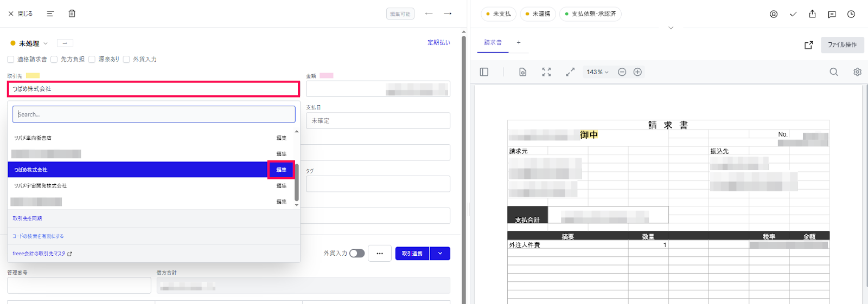Viewport: 868px width, 304px height.
Task: Click 編集 for ツバメ単向街書店
Action: (281, 138)
